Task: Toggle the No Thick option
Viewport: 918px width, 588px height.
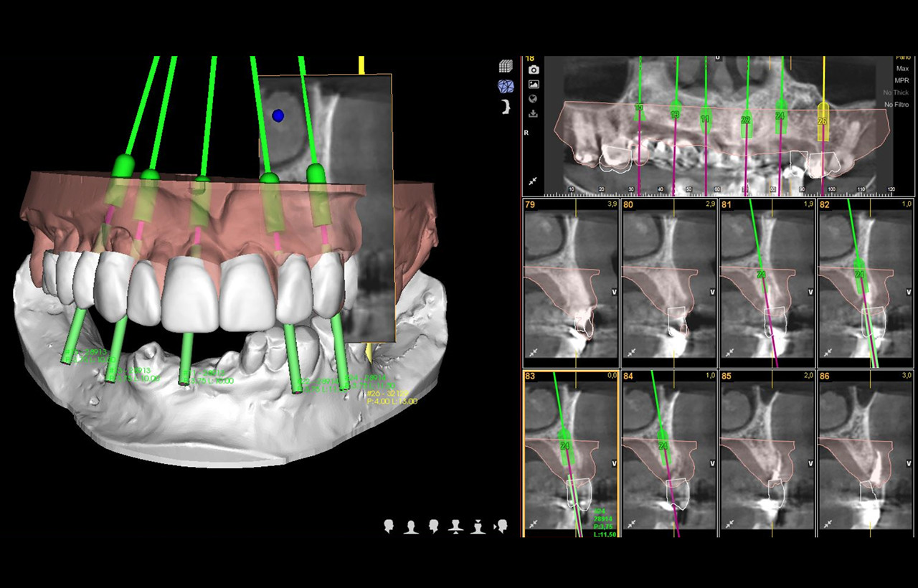Action: [x=896, y=93]
